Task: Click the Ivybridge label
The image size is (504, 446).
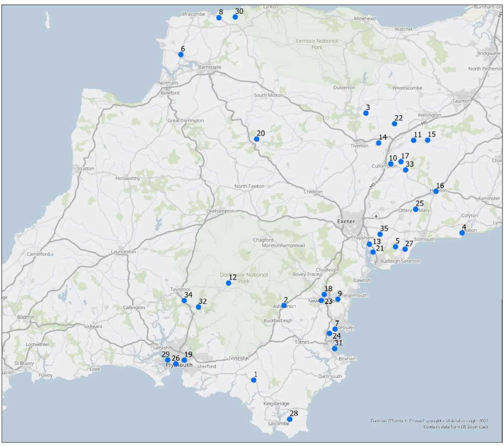Action: pos(239,358)
